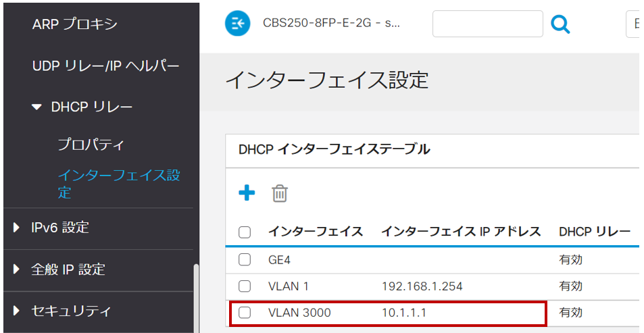Click 有効 status in VLAN 1 row

[570, 286]
